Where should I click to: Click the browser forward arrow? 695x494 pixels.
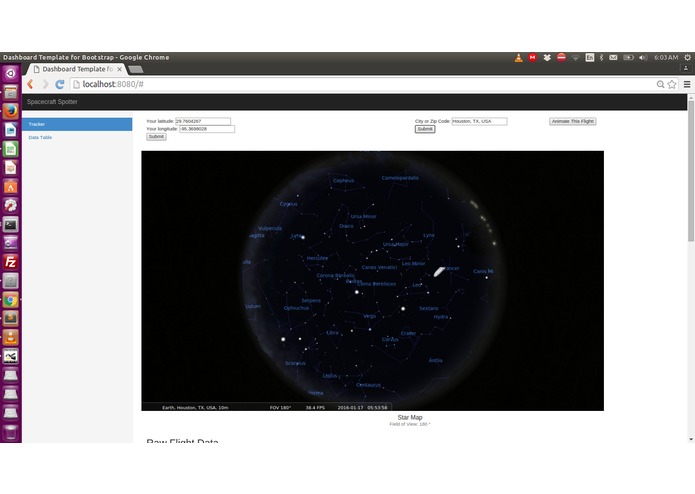(x=45, y=84)
